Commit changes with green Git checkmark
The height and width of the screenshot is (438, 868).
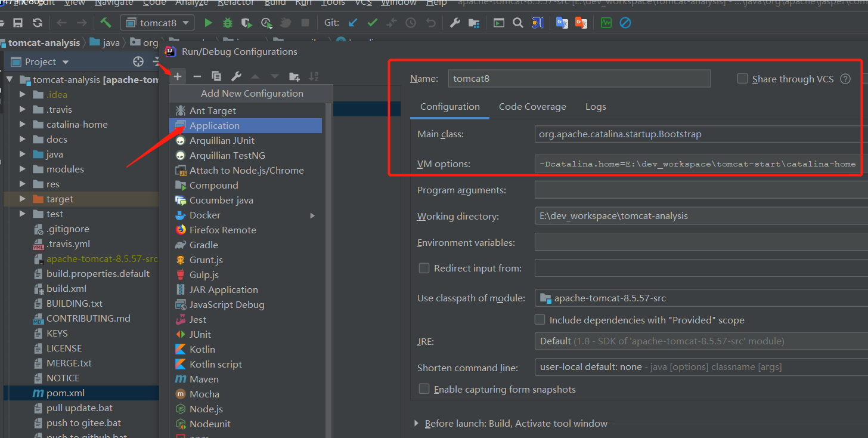click(372, 23)
